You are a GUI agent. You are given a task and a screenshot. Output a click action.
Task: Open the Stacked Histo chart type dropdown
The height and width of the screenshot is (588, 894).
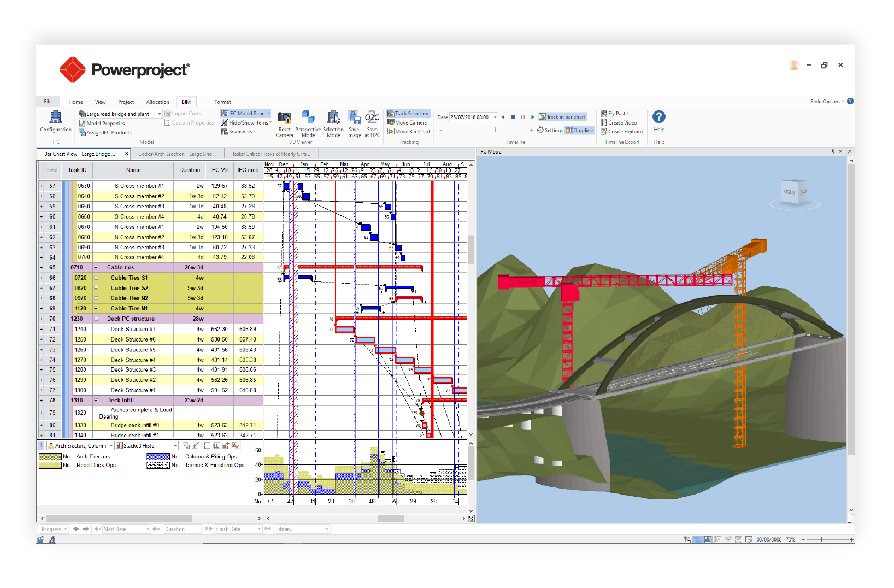point(175,446)
